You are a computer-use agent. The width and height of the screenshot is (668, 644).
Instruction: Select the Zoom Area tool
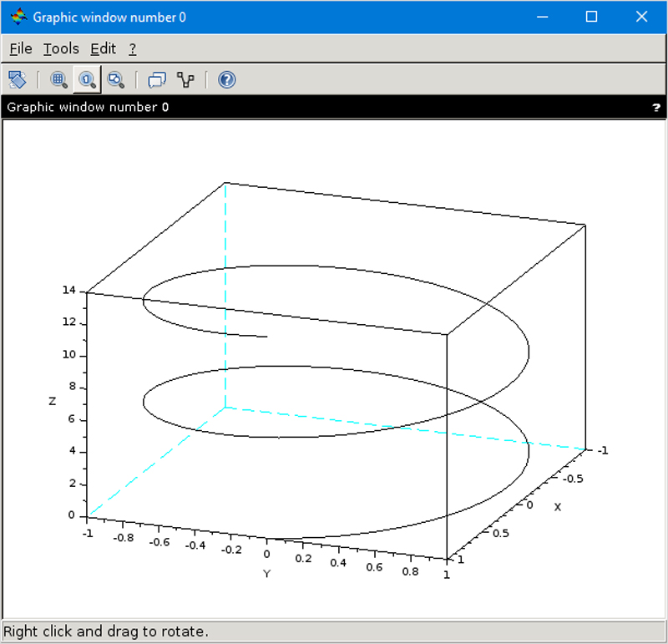tap(117, 79)
